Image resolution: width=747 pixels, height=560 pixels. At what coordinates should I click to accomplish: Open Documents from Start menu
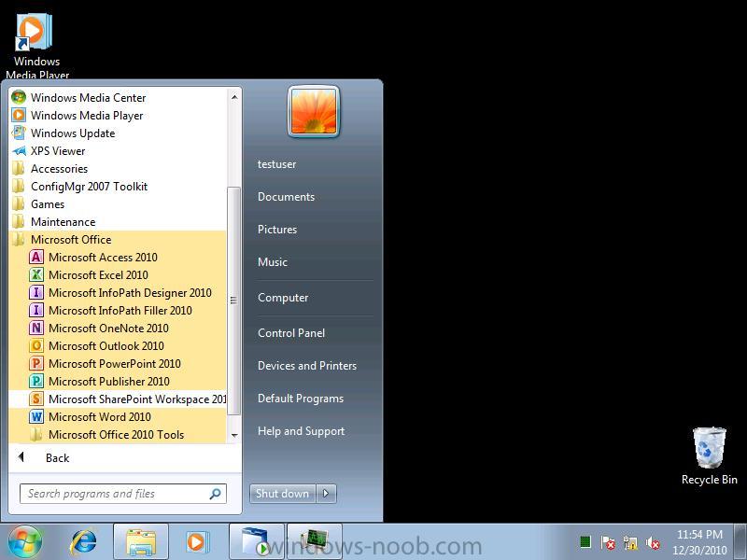pos(286,197)
